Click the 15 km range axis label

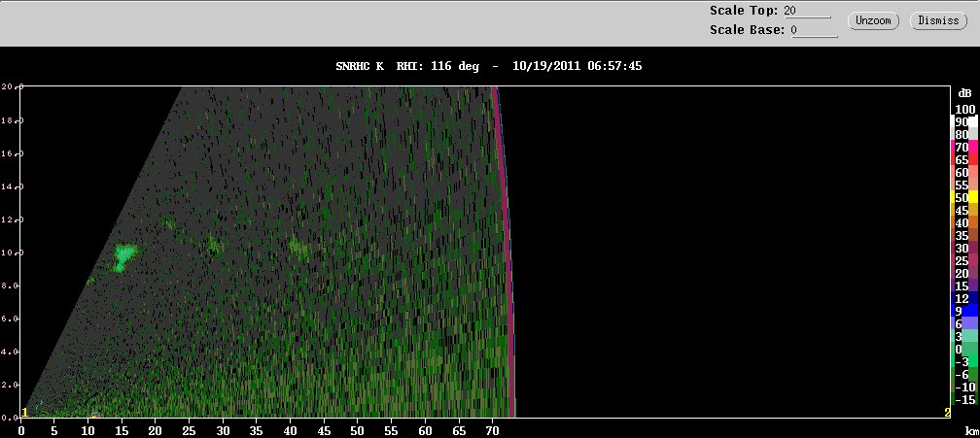[x=122, y=430]
